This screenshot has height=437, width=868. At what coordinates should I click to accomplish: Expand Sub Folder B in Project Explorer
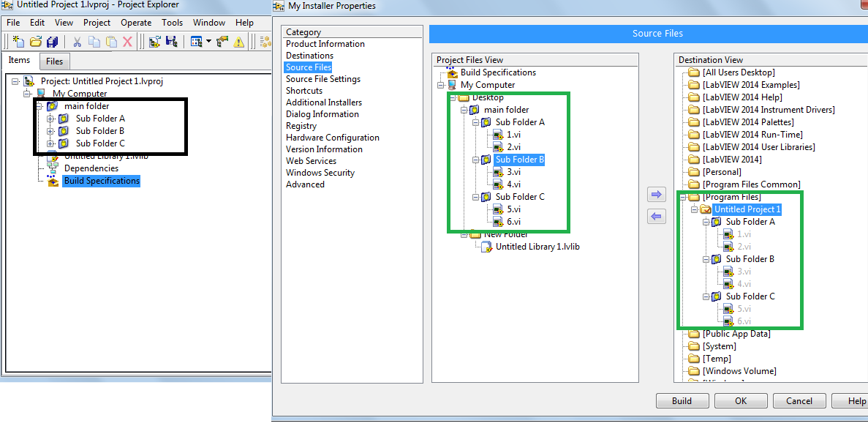[50, 131]
